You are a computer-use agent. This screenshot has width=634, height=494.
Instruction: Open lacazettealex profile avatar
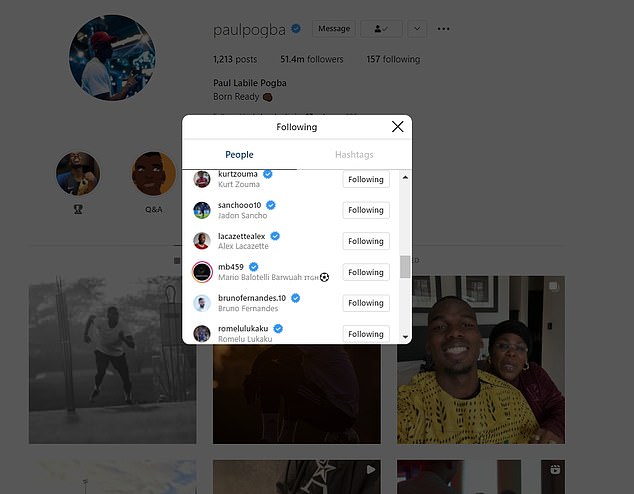[202, 241]
